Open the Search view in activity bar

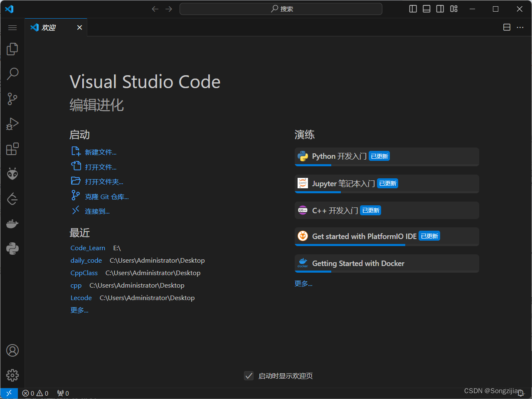click(x=12, y=74)
